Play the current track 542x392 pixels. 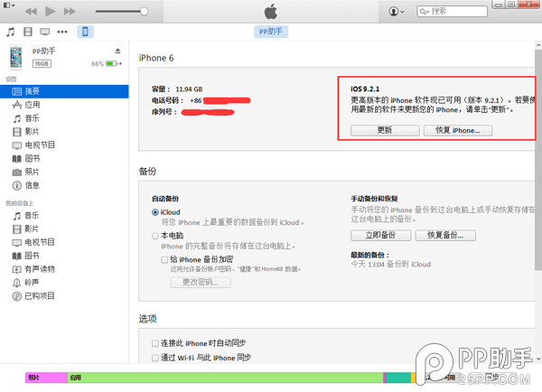51,12
